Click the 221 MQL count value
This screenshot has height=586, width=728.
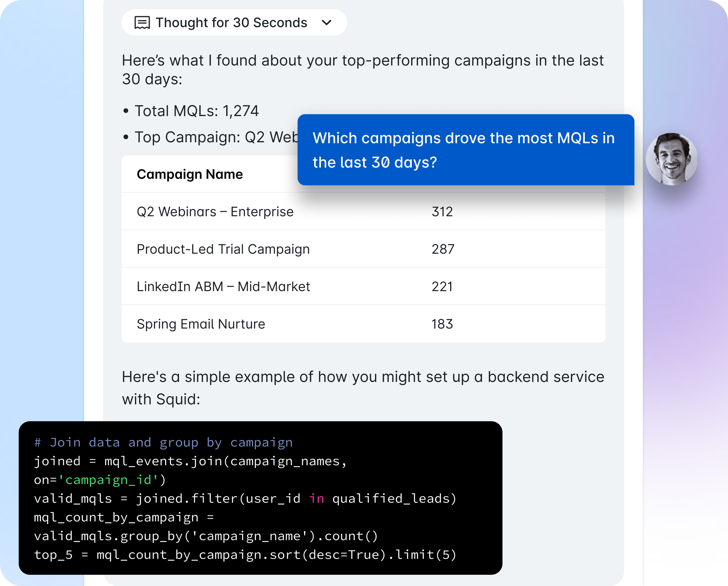pos(442,287)
